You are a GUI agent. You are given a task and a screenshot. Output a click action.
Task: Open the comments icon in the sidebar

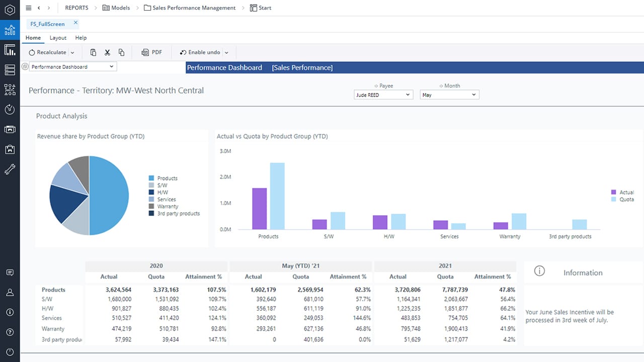(10, 272)
